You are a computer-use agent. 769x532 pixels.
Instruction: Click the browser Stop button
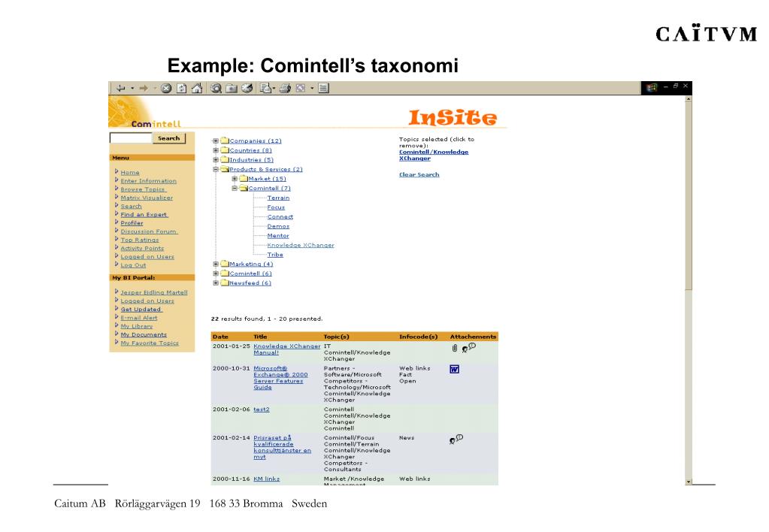click(x=166, y=88)
